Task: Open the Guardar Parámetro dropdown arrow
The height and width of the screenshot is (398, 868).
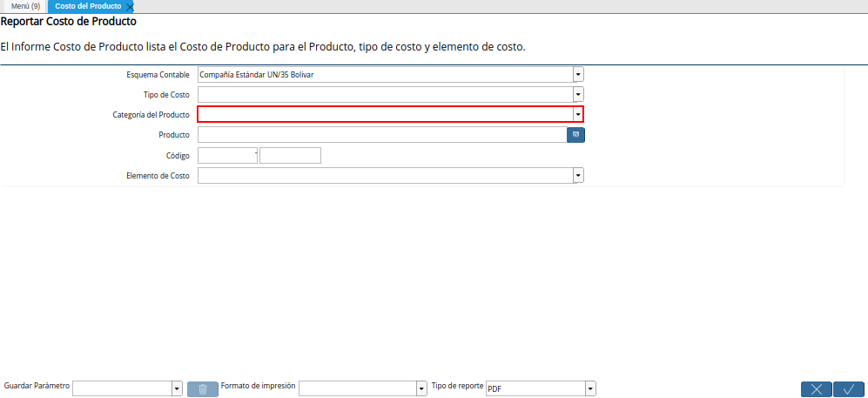Action: (177, 388)
